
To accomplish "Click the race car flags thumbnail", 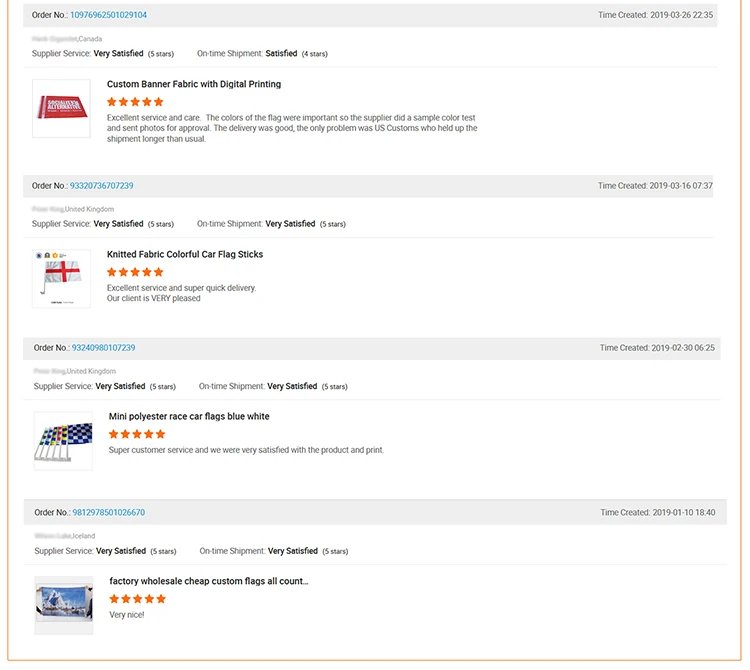I will tap(63, 441).
